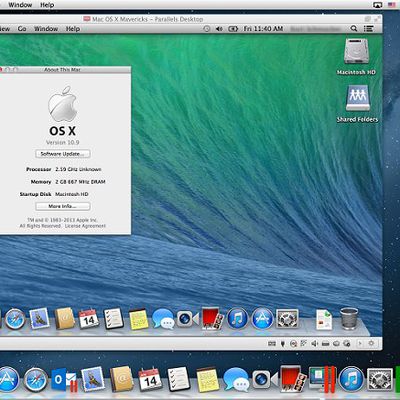Open Photo Booth in the host dock
The height and width of the screenshot is (400, 400).
(293, 379)
